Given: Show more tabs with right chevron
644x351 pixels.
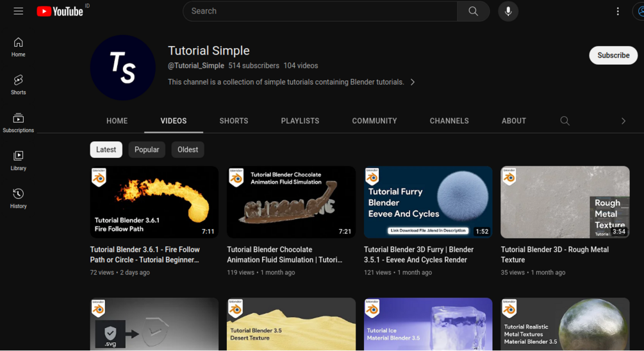Looking at the screenshot, I should (623, 121).
